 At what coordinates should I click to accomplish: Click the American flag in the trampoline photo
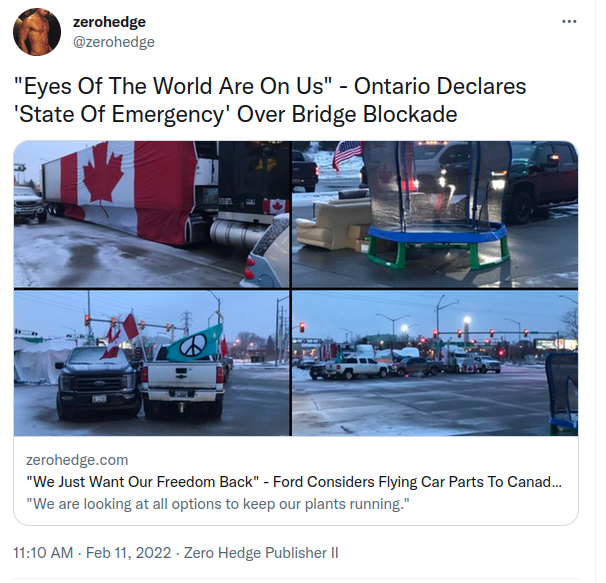[348, 155]
